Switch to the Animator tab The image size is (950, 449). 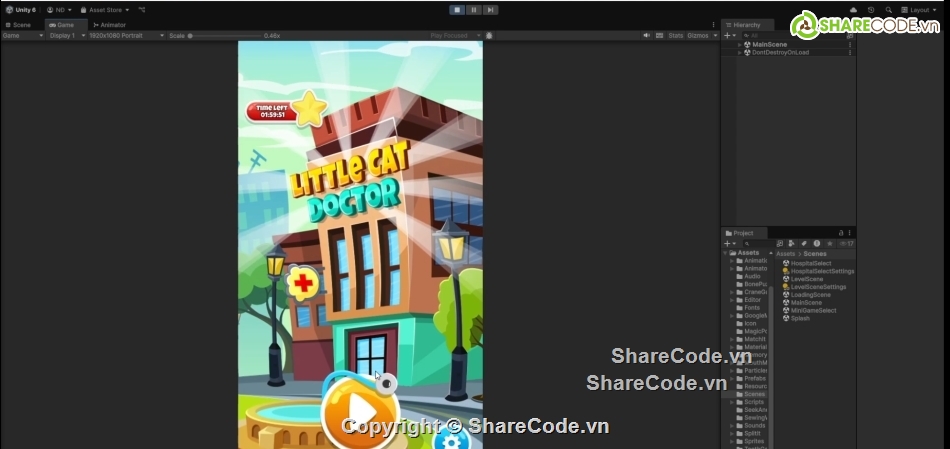pyautogui.click(x=110, y=25)
